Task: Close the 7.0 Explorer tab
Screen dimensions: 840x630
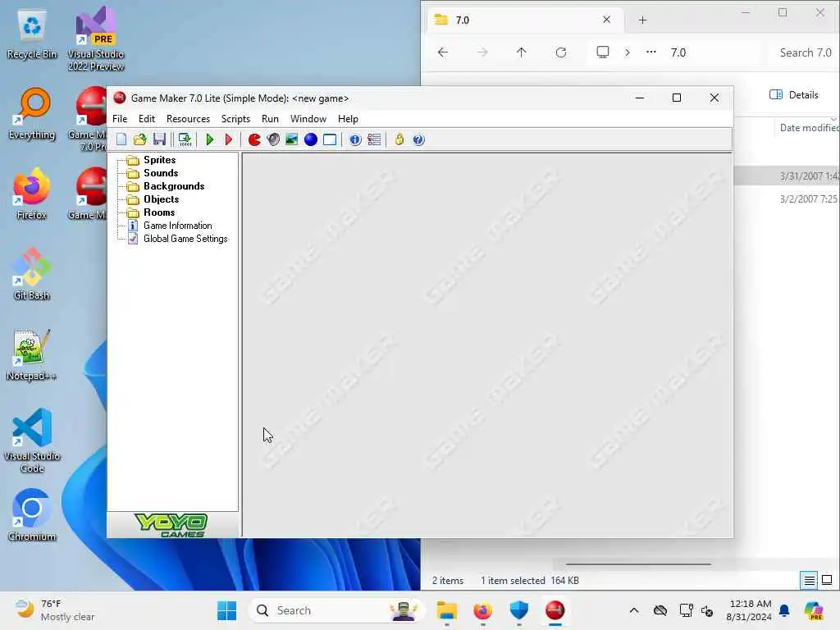Action: point(606,20)
